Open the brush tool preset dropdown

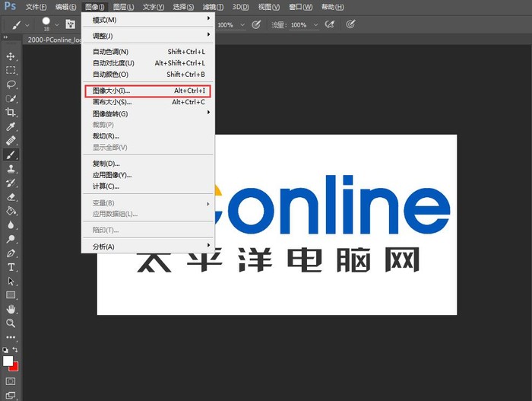(27, 25)
